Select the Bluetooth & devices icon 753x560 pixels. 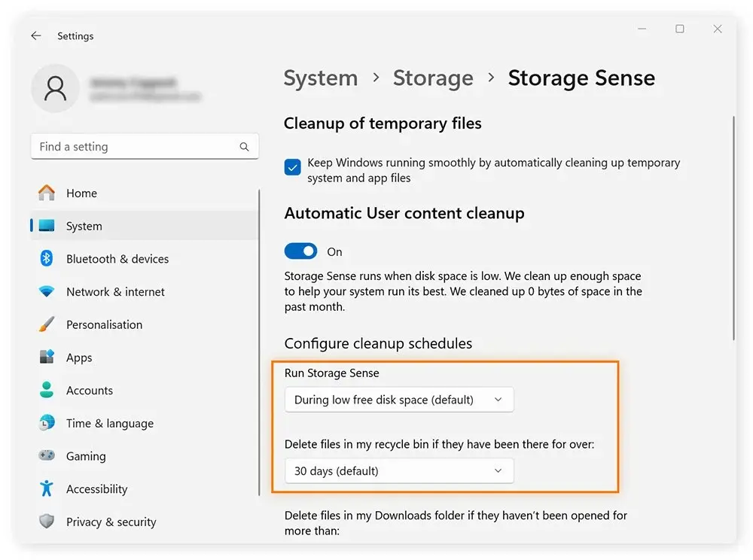click(47, 258)
